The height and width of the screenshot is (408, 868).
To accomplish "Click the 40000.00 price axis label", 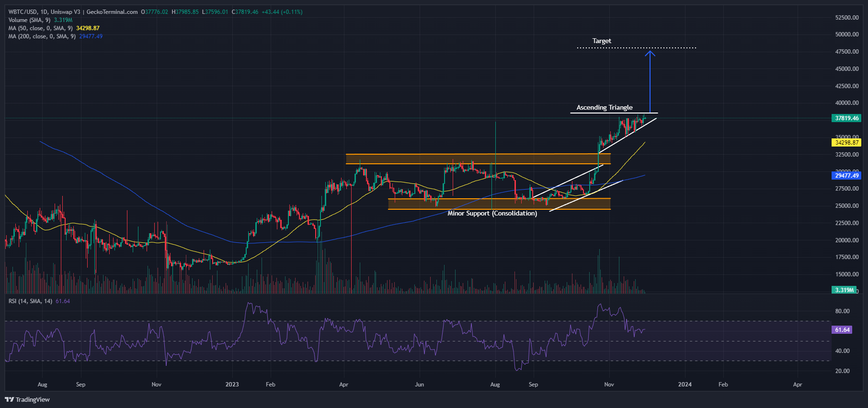I will coord(847,103).
